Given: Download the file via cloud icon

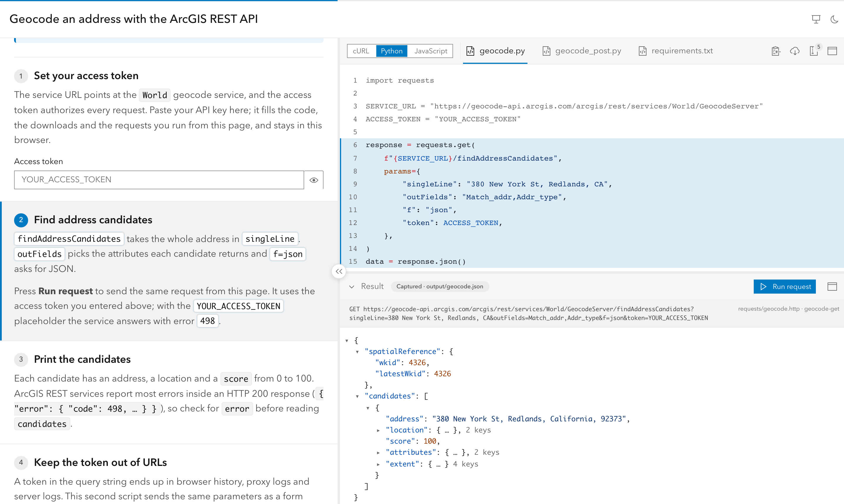Looking at the screenshot, I should pyautogui.click(x=795, y=51).
